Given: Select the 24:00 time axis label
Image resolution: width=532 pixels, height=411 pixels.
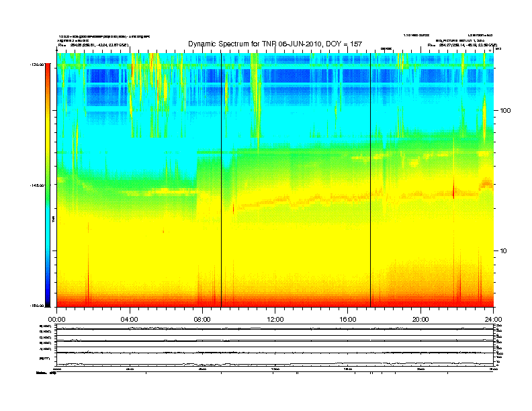Looking at the screenshot, I should coord(493,319).
